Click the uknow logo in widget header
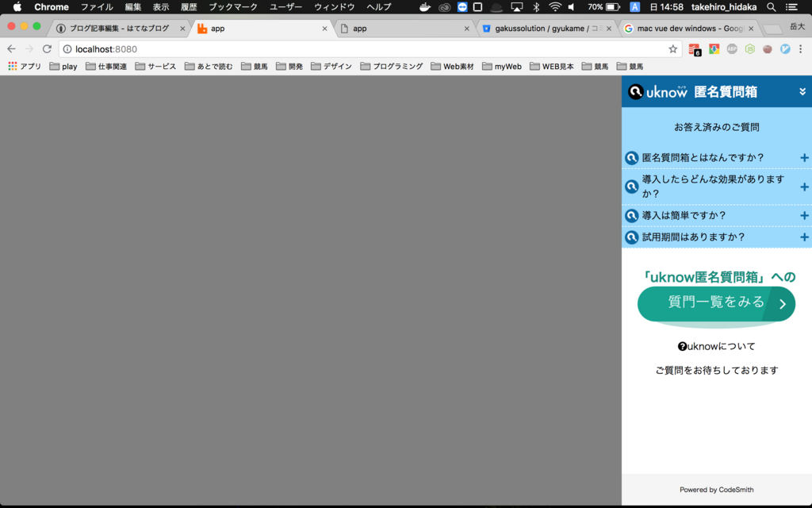 [657, 92]
